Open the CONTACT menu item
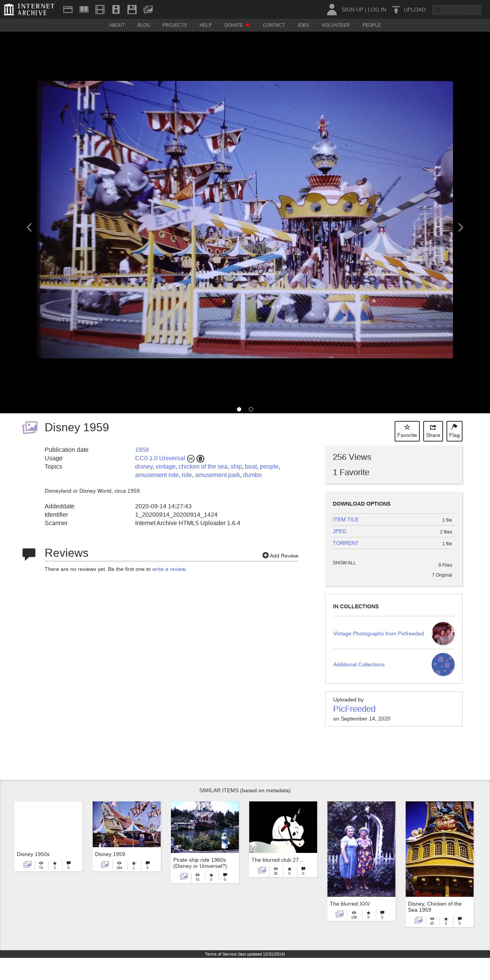 pos(274,25)
